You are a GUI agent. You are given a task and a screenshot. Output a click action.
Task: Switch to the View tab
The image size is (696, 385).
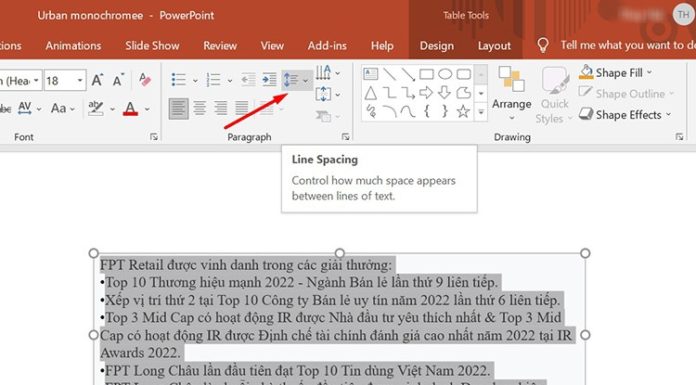272,46
